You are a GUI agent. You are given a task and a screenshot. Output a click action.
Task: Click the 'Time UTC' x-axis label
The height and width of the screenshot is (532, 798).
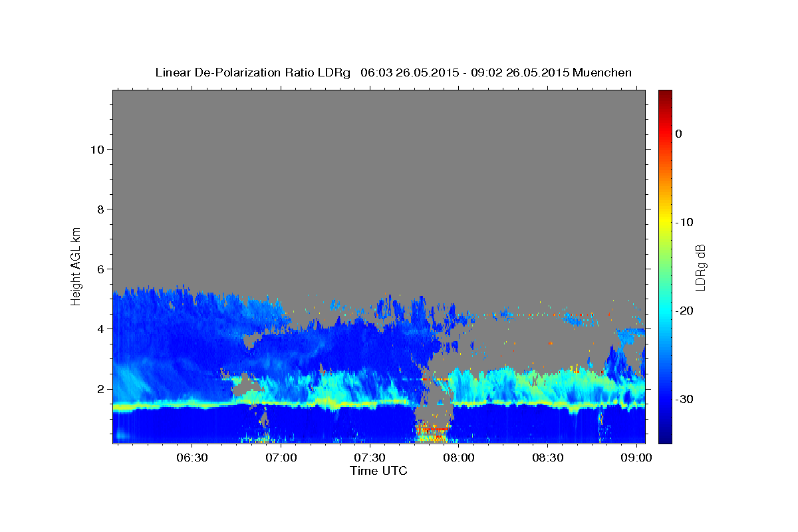(378, 471)
